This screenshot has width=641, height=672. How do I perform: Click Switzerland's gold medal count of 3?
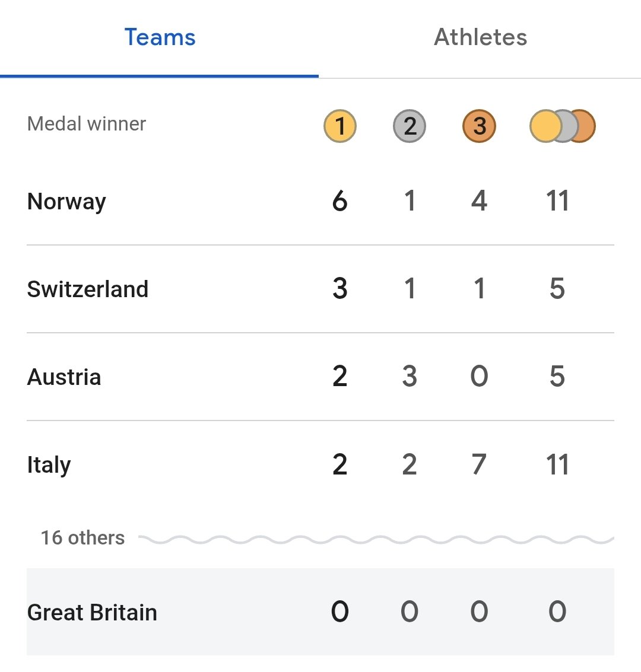pos(340,289)
